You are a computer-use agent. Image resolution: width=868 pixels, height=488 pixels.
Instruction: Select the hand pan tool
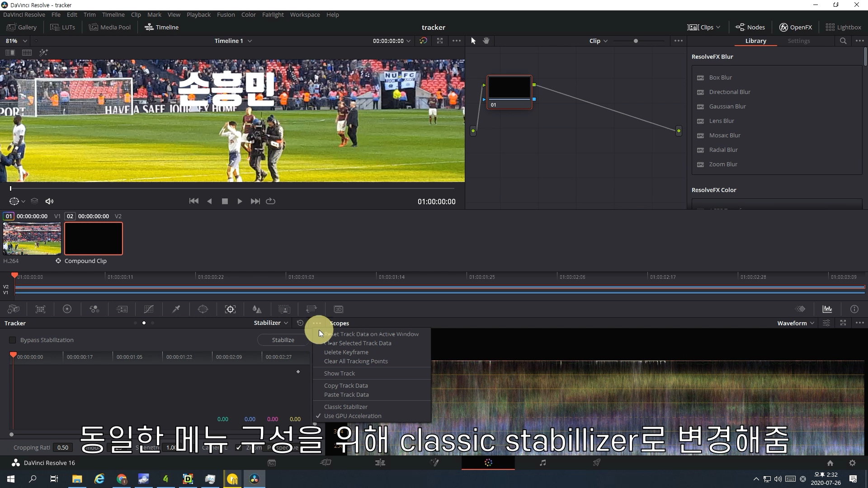pos(486,41)
